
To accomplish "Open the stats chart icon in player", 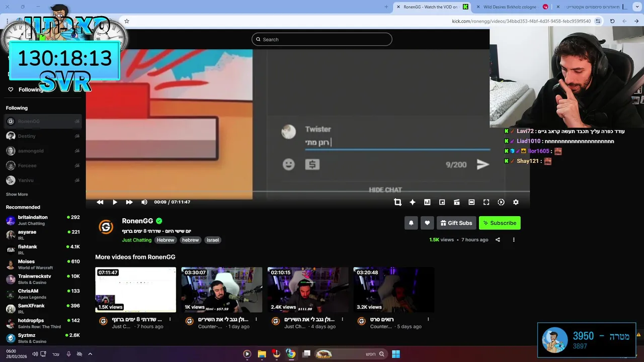I will click(x=427, y=202).
